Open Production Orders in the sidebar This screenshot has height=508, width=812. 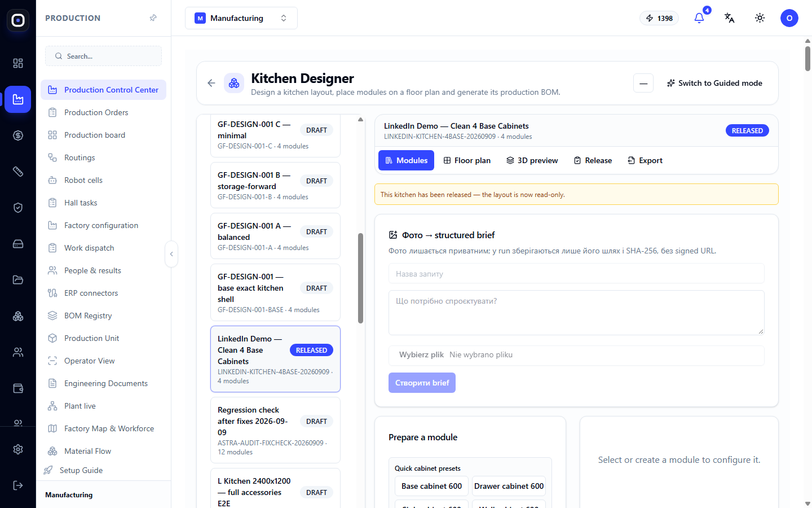click(103, 112)
